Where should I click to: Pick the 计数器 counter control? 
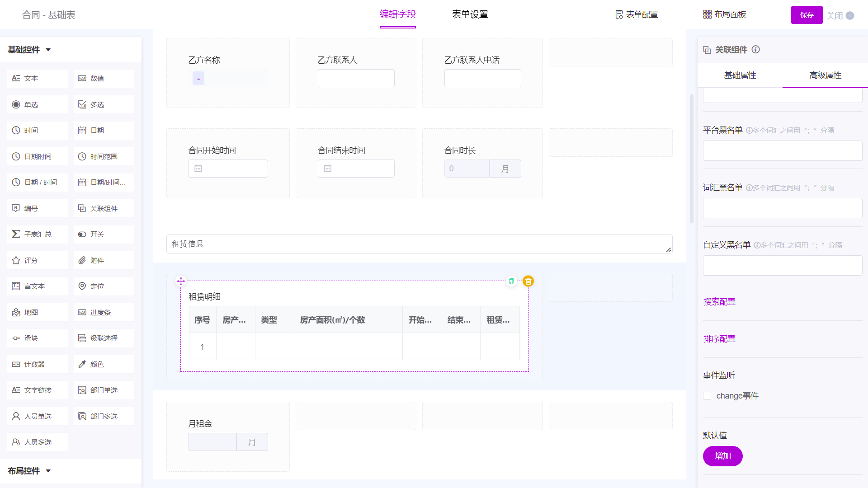coord(38,364)
